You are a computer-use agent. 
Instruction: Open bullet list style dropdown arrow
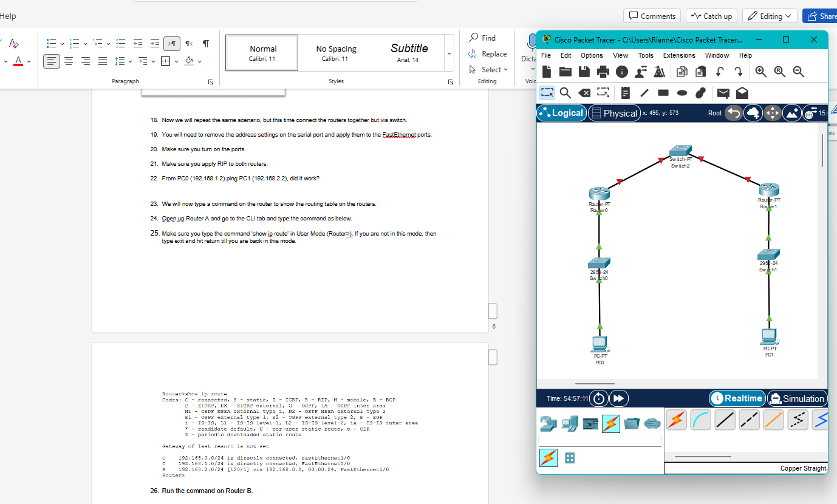62,44
